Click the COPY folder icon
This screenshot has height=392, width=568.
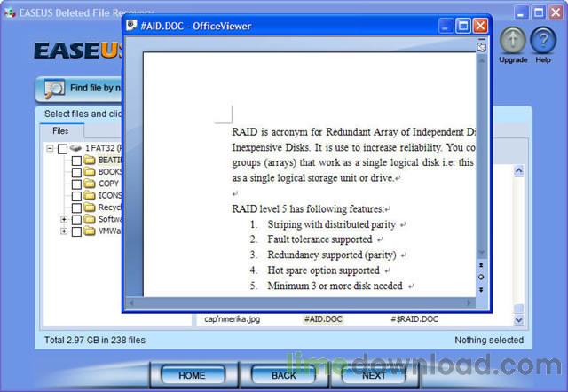[x=89, y=184]
